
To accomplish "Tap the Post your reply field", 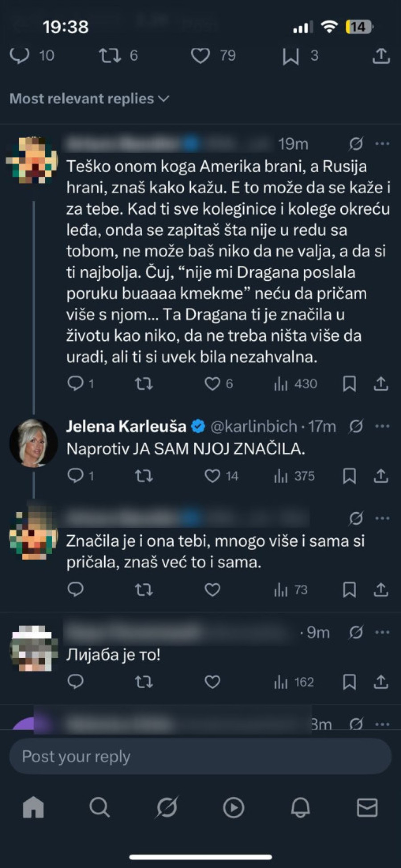I will (200, 756).
